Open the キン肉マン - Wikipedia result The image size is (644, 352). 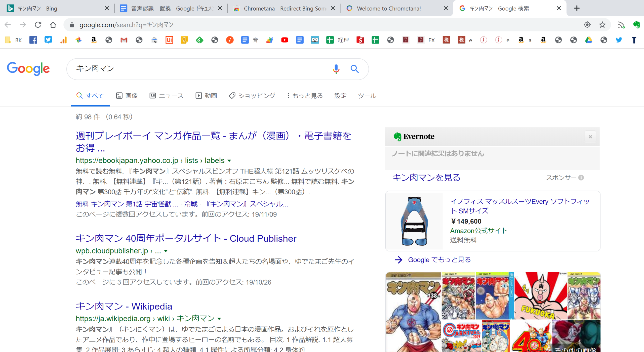124,306
